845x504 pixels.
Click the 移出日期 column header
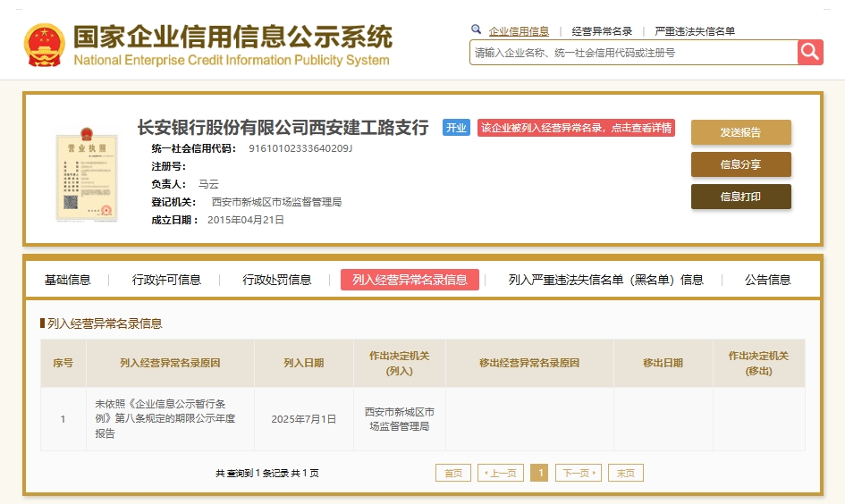663,363
